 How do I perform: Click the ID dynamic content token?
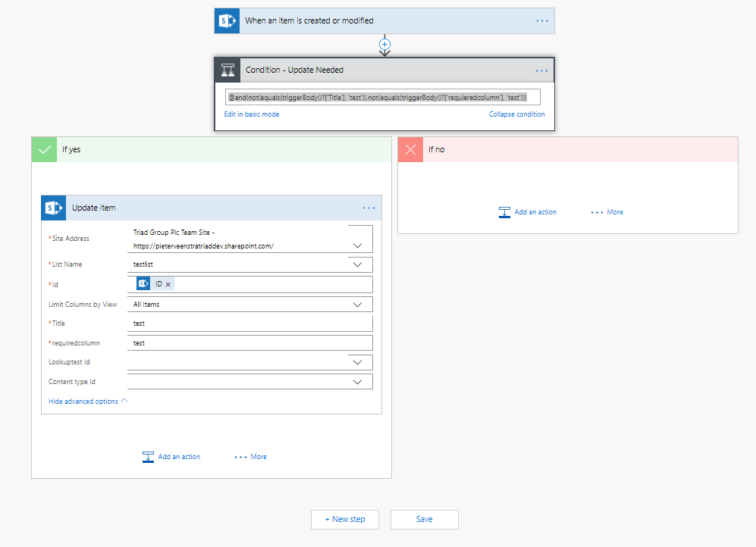[x=155, y=284]
